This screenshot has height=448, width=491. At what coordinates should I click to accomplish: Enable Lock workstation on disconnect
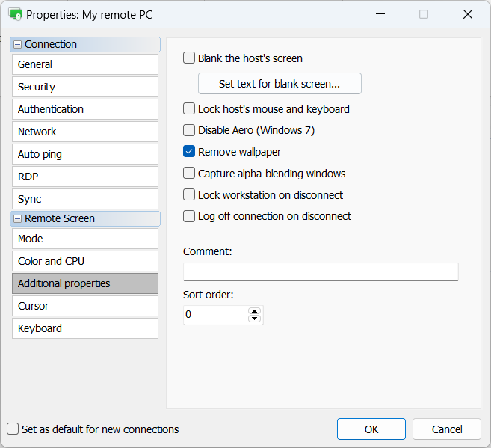(189, 195)
